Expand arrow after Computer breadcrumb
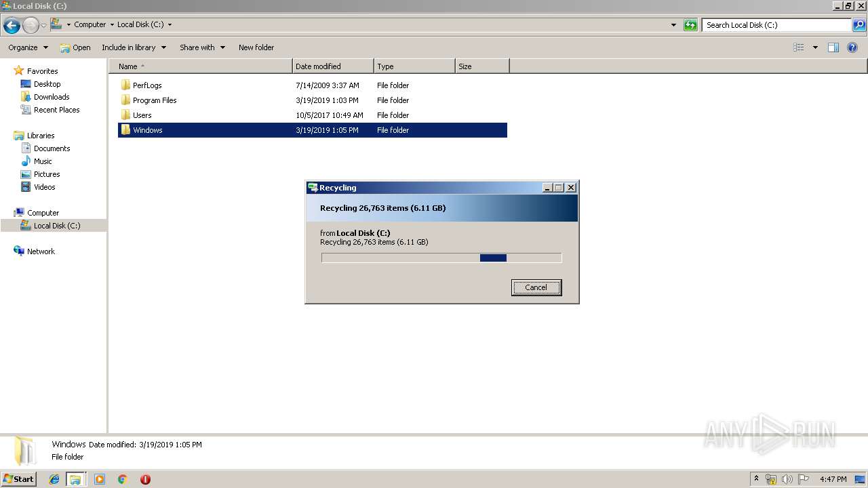 [x=112, y=24]
